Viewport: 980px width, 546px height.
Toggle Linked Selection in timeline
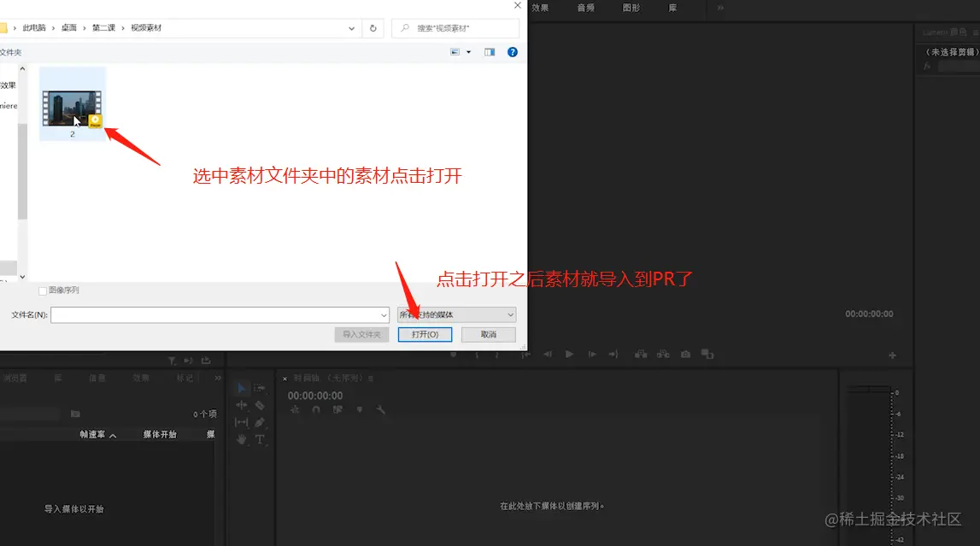pyautogui.click(x=337, y=410)
